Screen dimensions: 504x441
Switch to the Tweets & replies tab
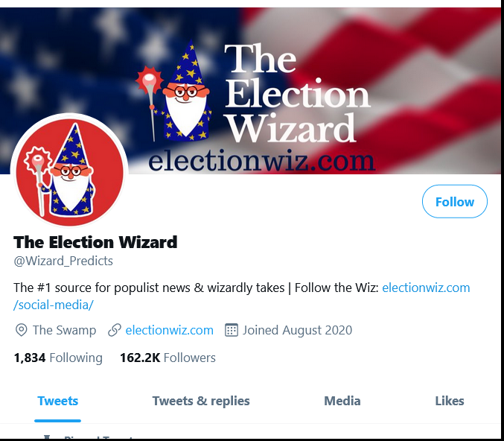(x=201, y=401)
